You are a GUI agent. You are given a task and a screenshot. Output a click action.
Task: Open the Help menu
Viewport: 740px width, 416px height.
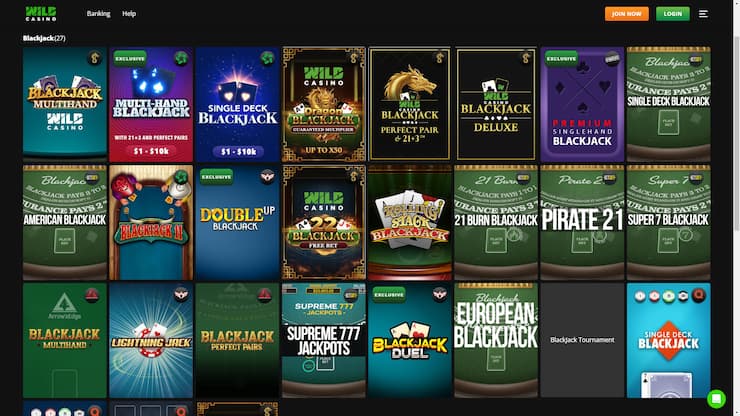129,14
